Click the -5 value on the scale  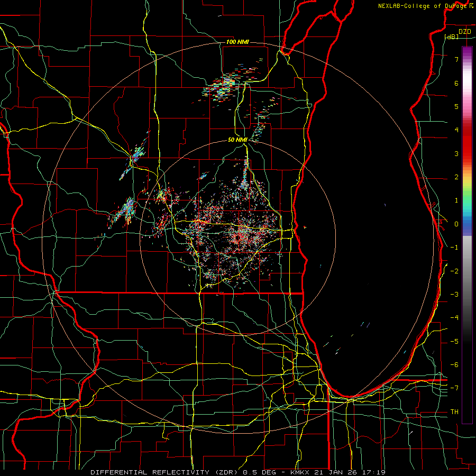[x=454, y=342]
